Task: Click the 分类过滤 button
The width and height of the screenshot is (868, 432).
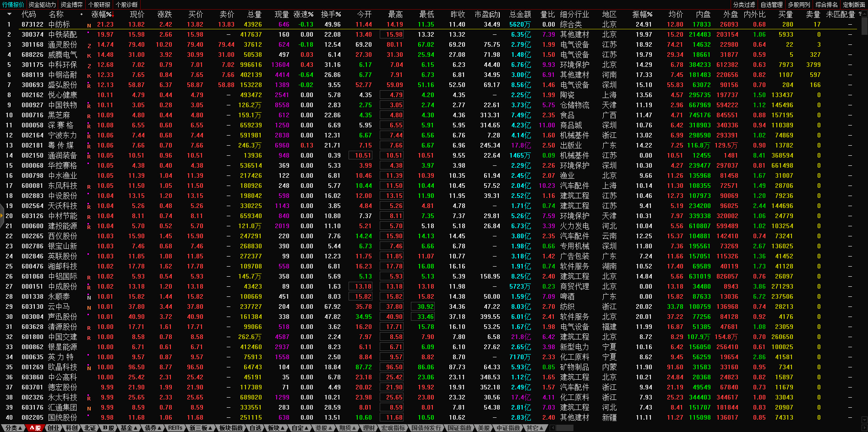Action: point(744,5)
